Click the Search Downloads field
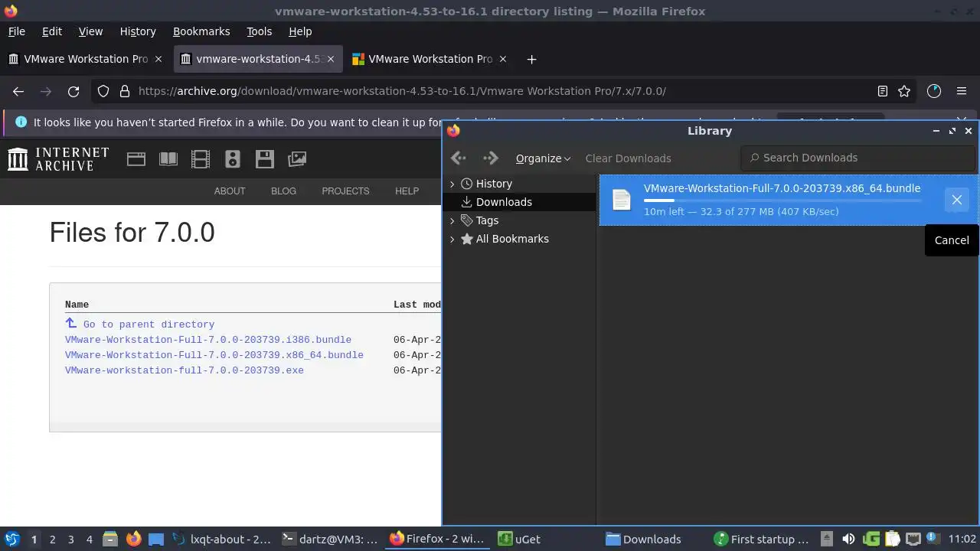The image size is (980, 551). (x=857, y=158)
